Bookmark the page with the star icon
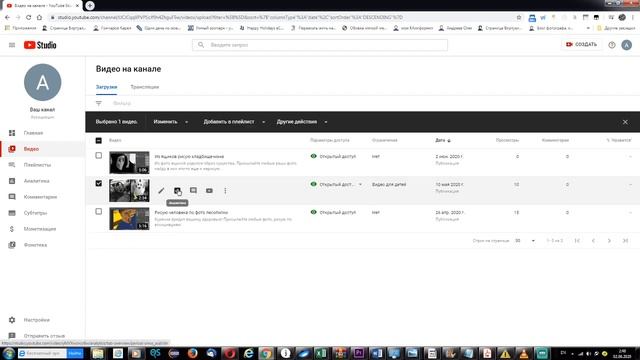 [519, 17]
